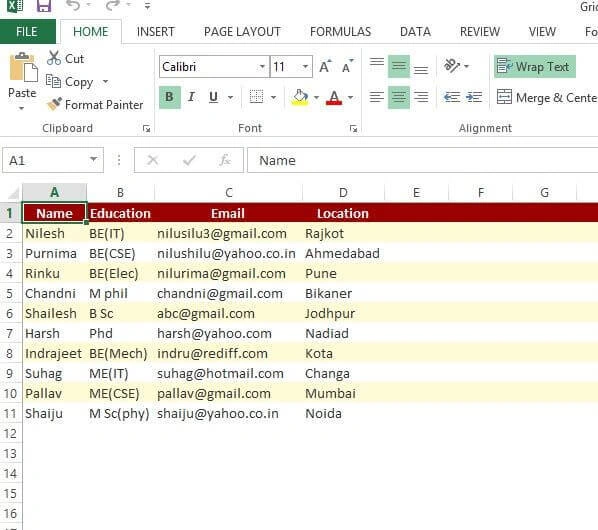This screenshot has height=530, width=598.
Task: Toggle Wrap Text button
Action: (x=534, y=67)
